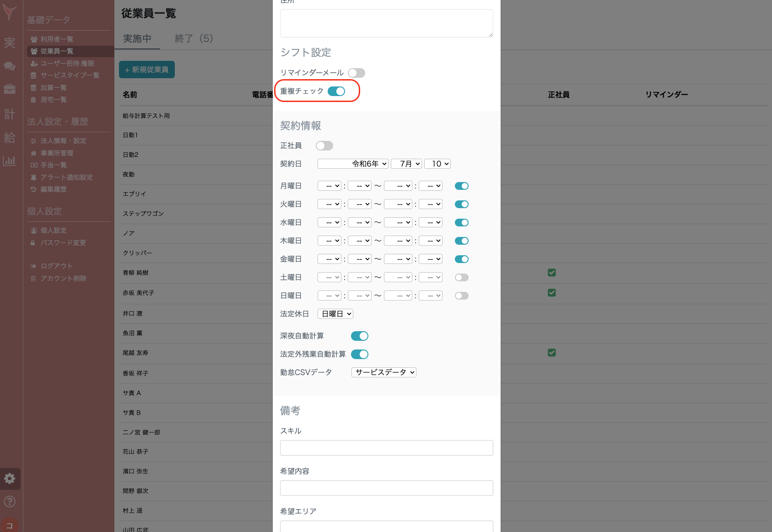
Task: Click the 給 icon in left rail
Action: [10, 138]
